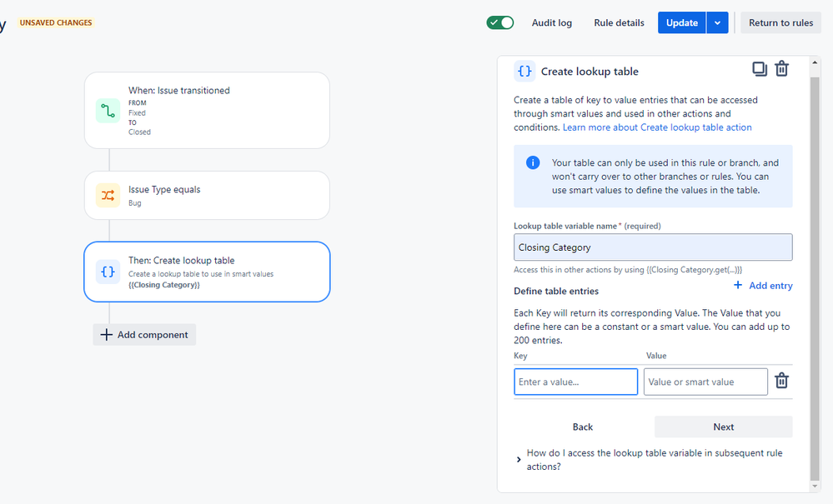This screenshot has height=504, width=833.
Task: Click the plus icon beside Add entry
Action: (x=738, y=285)
